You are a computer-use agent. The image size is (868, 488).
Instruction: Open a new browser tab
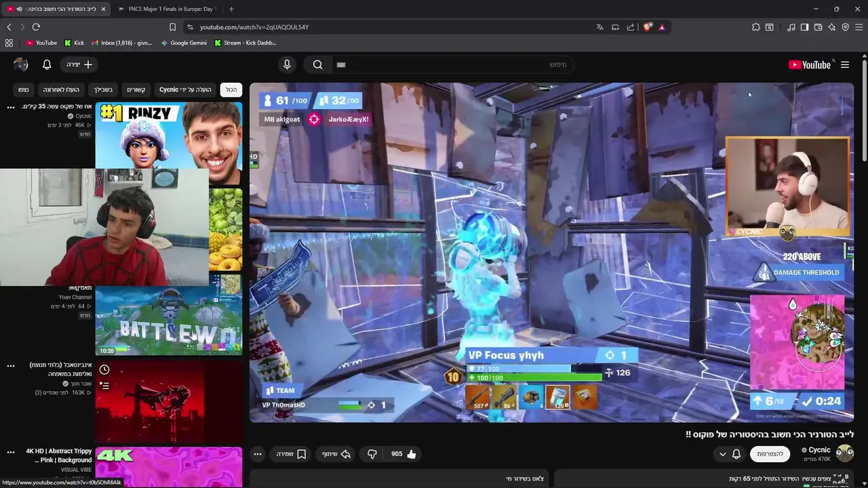(x=231, y=9)
